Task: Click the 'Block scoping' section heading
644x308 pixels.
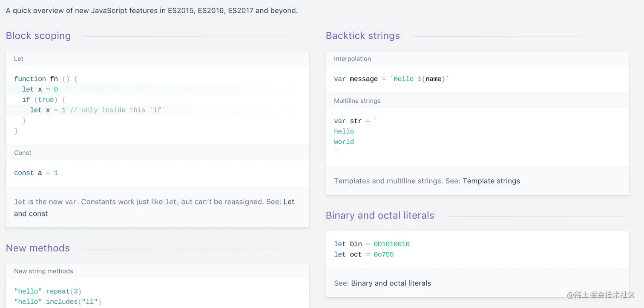Action: click(38, 36)
